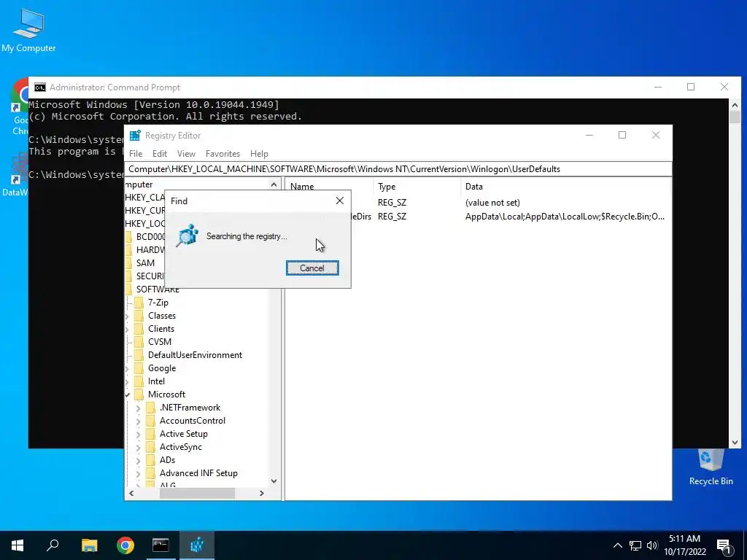Image resolution: width=747 pixels, height=560 pixels.
Task: Select the SAM registry key text
Action: tap(145, 262)
